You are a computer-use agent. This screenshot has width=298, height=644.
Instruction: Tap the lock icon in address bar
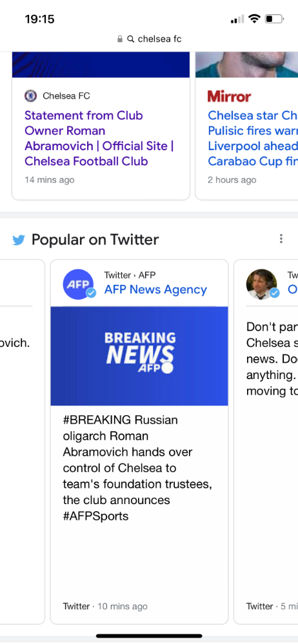(120, 39)
